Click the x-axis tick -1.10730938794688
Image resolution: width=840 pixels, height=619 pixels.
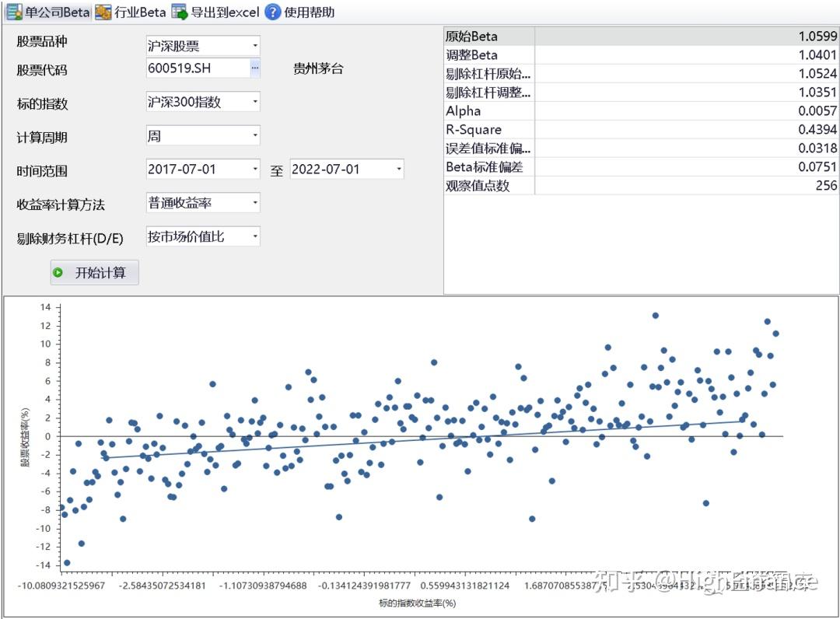263,586
